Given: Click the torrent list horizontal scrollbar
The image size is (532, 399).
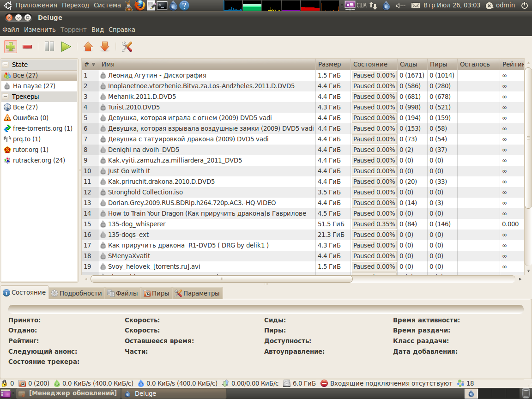Looking at the screenshot, I should pos(222,279).
